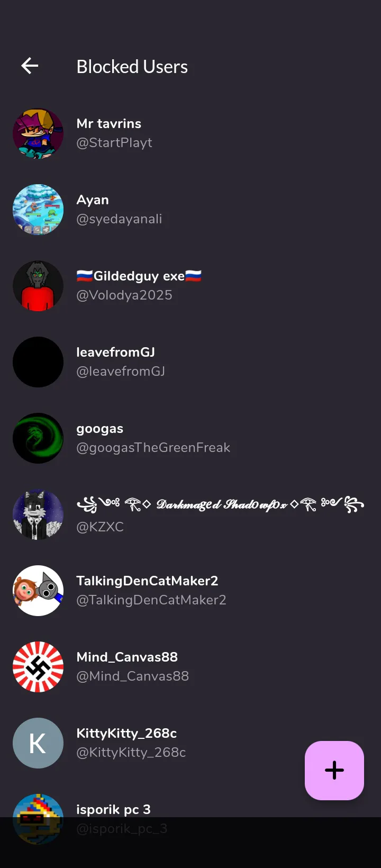
Task: Tap the gray K letter avatar
Action: tap(38, 744)
